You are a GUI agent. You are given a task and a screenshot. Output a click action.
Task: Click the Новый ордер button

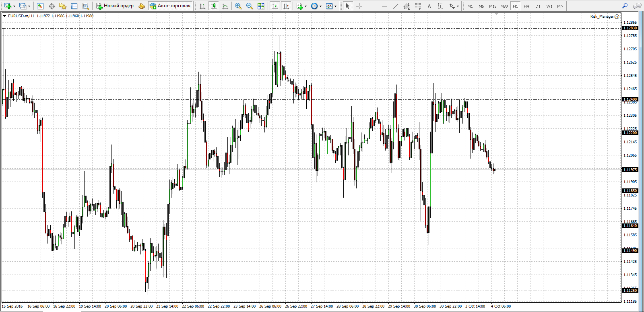[x=115, y=6]
